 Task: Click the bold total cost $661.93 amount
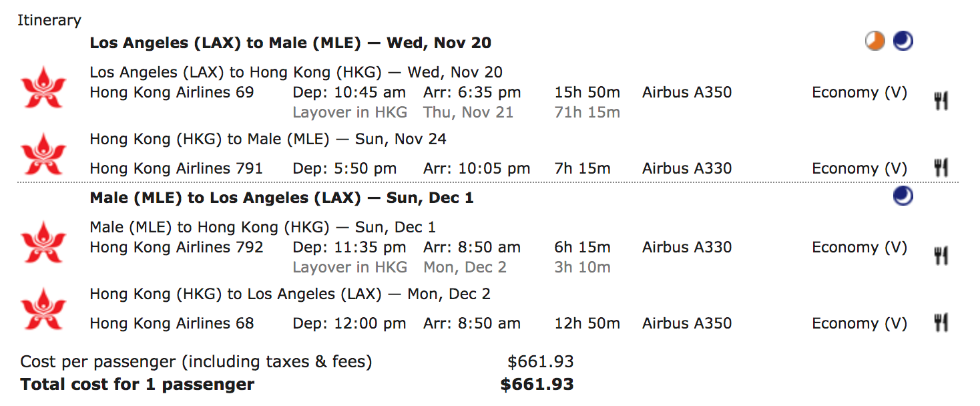(537, 385)
